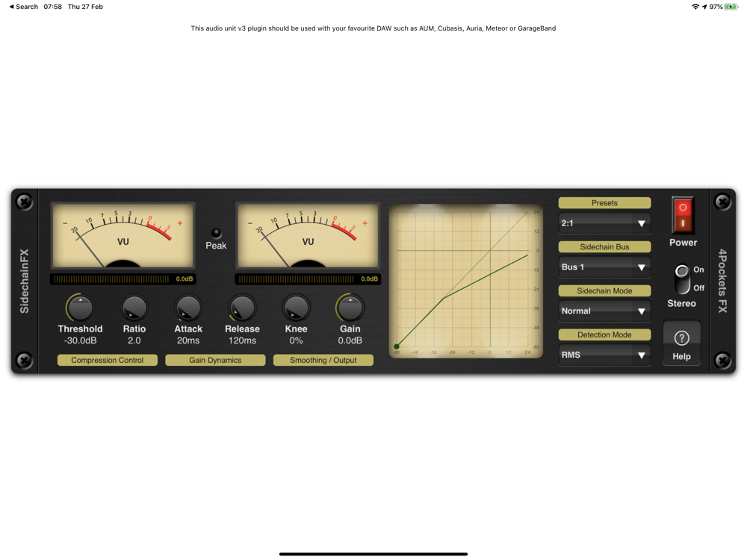Screen dimensions: 747x560
Task: Click the Power label
Action: point(683,243)
